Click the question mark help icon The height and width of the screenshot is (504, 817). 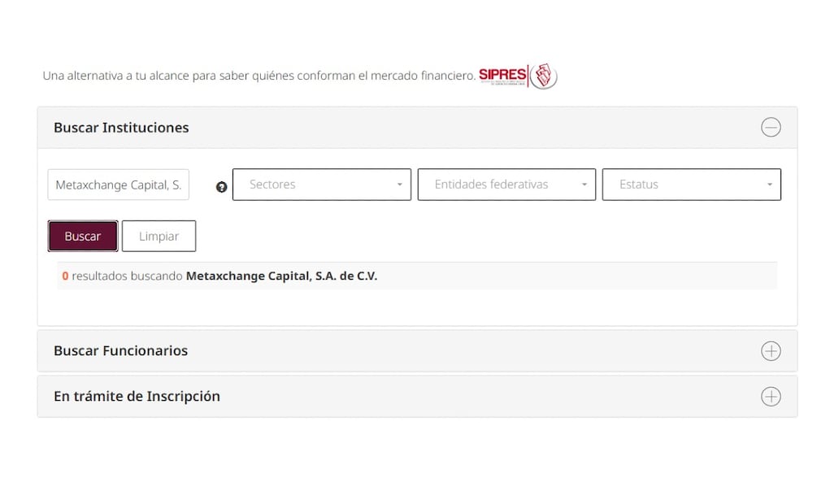[x=221, y=187]
